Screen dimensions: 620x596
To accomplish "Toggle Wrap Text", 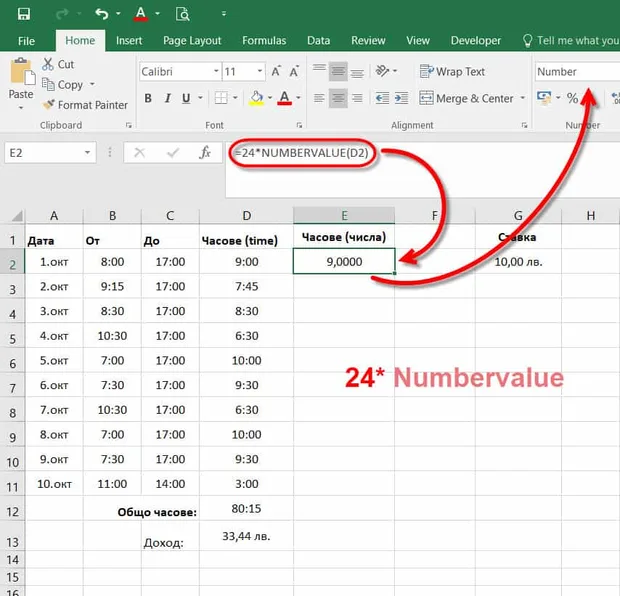I will pos(452,72).
